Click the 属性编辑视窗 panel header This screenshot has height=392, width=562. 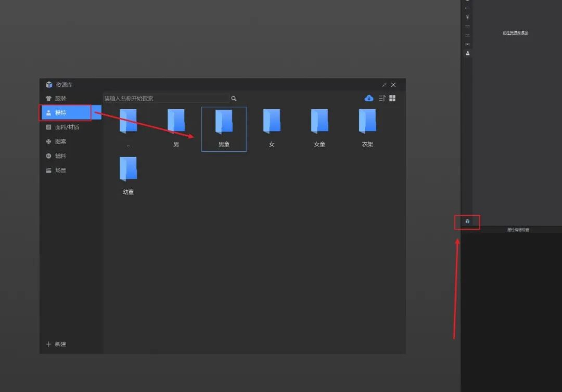coord(518,230)
